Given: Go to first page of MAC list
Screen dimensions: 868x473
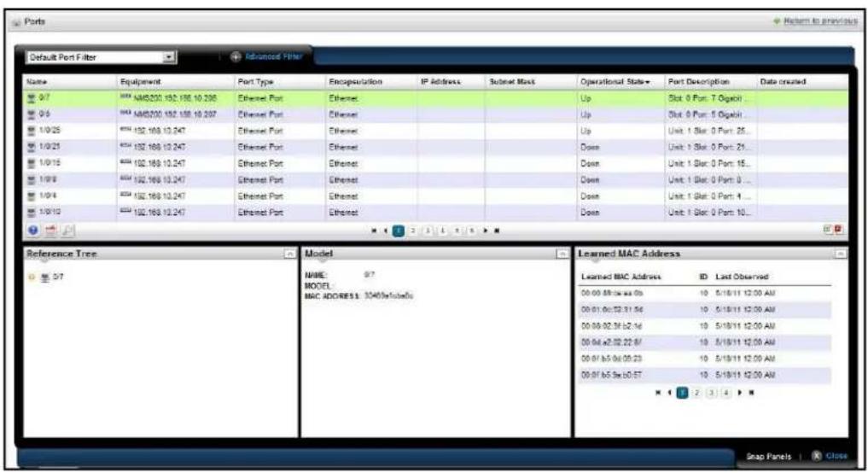Looking at the screenshot, I should coord(658,393).
